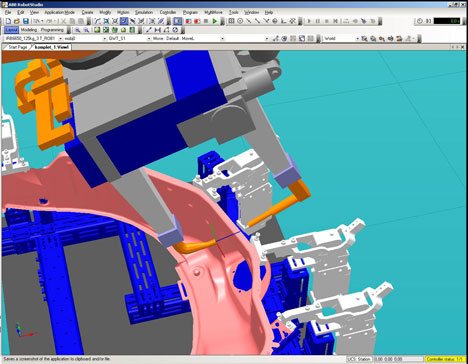This screenshot has width=468, height=364.
Task: Click the grey Stop square beside Play
Action: (x=206, y=21)
